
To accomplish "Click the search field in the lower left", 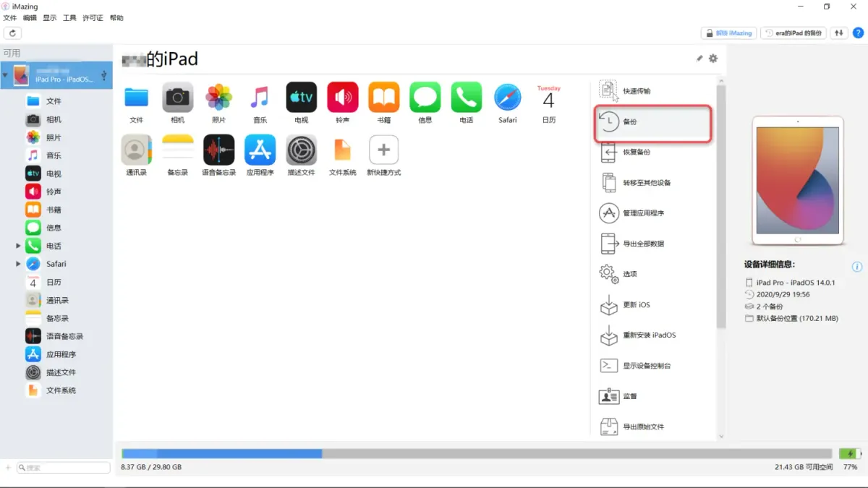I will coord(63,467).
